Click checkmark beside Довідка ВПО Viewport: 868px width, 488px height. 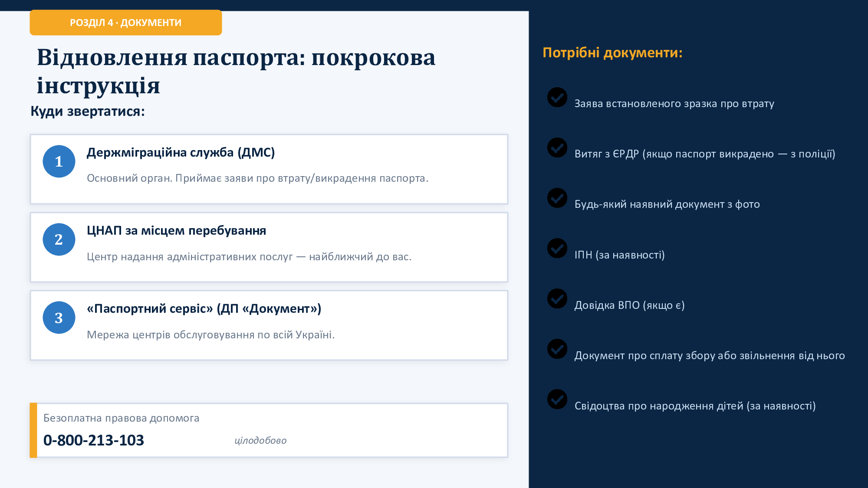click(x=557, y=298)
